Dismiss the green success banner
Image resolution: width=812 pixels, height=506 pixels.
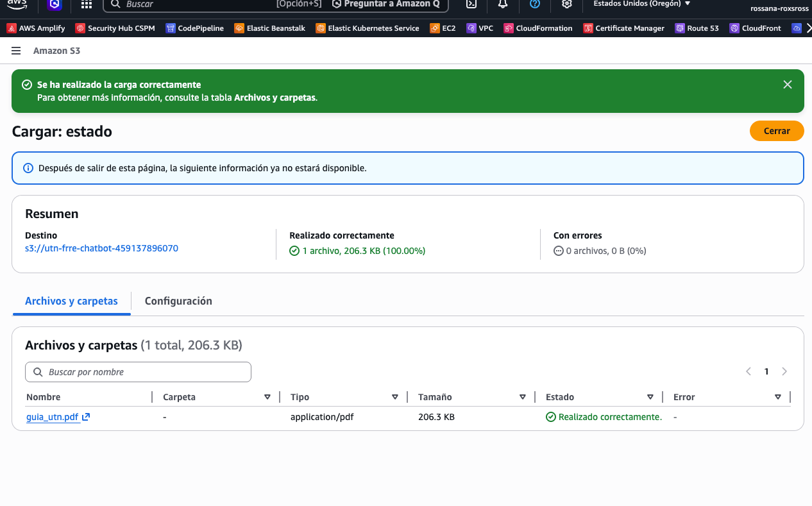pyautogui.click(x=788, y=85)
